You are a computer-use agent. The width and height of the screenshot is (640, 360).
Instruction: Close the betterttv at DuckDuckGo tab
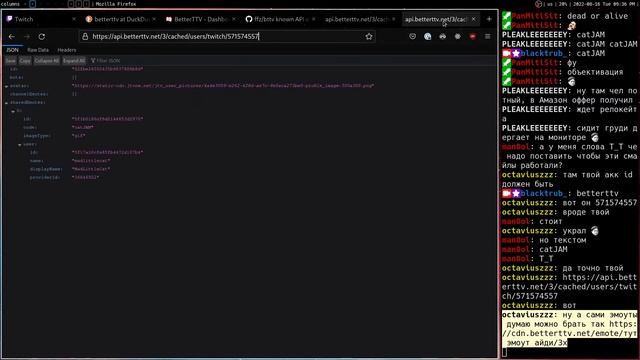pyautogui.click(x=154, y=19)
